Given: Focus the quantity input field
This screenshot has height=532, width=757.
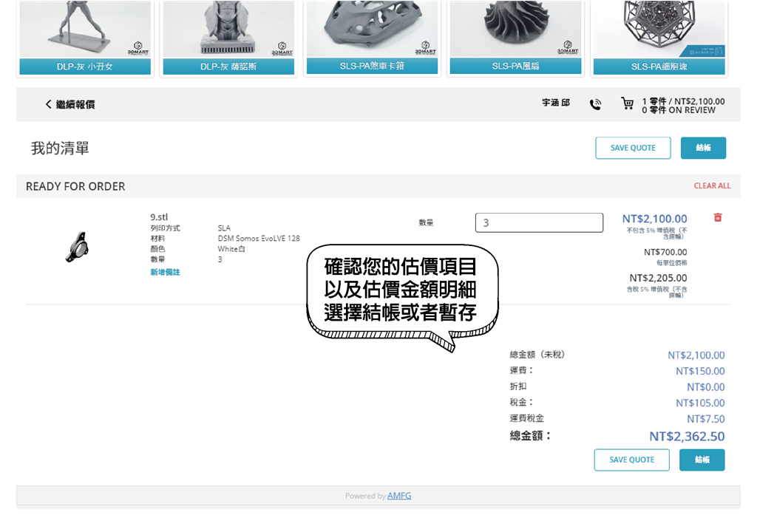Looking at the screenshot, I should [x=539, y=222].
